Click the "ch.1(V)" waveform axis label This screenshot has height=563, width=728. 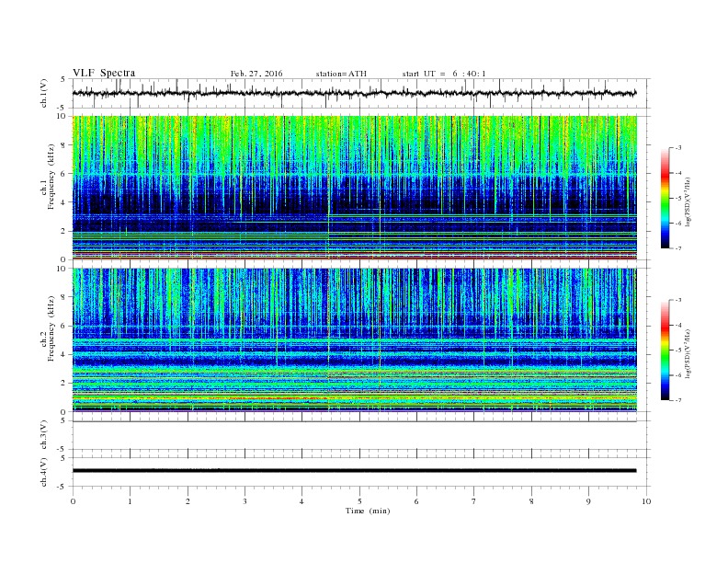click(x=44, y=93)
